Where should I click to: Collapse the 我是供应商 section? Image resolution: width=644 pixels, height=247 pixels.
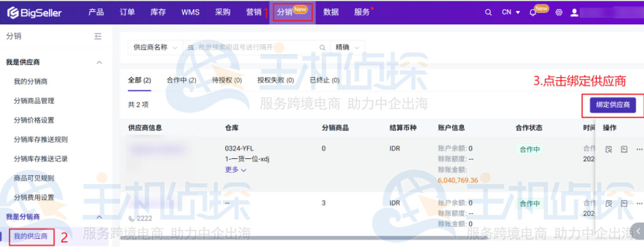(99, 63)
